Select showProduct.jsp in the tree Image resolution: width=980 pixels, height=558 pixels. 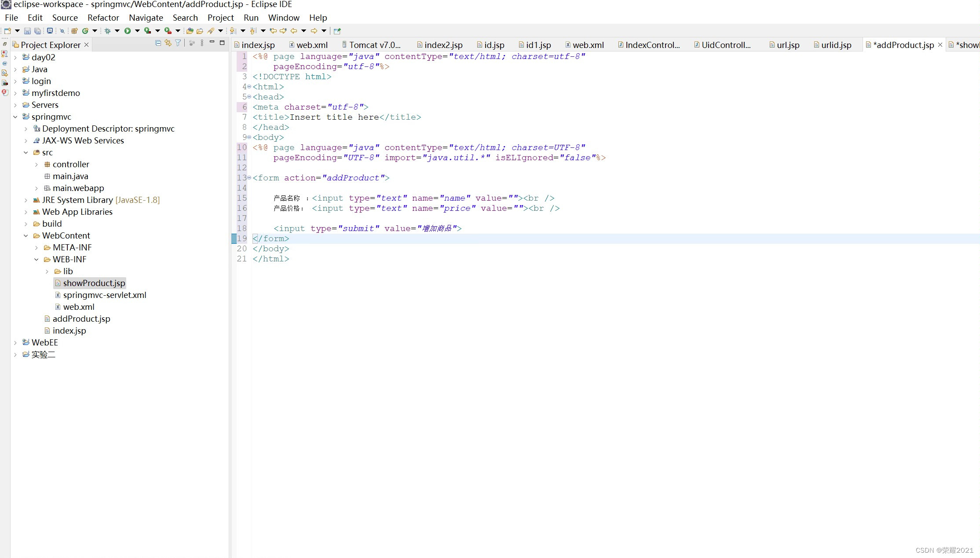[90, 283]
